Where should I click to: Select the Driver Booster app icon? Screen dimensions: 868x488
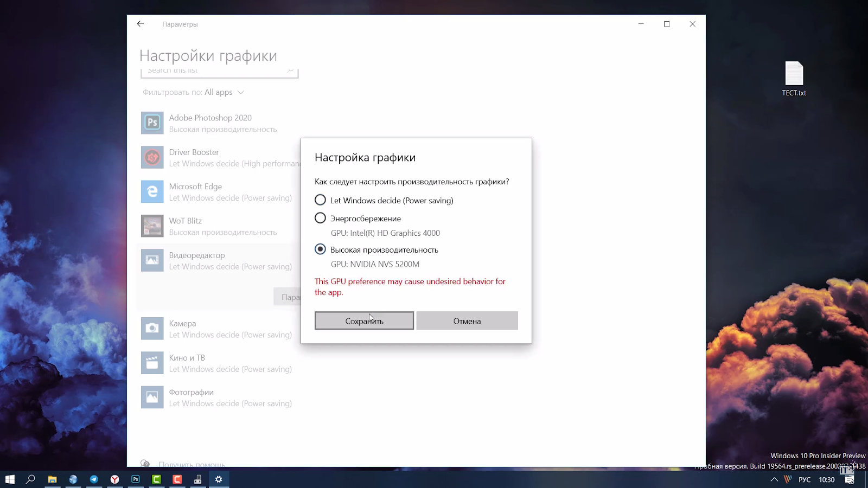coord(152,157)
